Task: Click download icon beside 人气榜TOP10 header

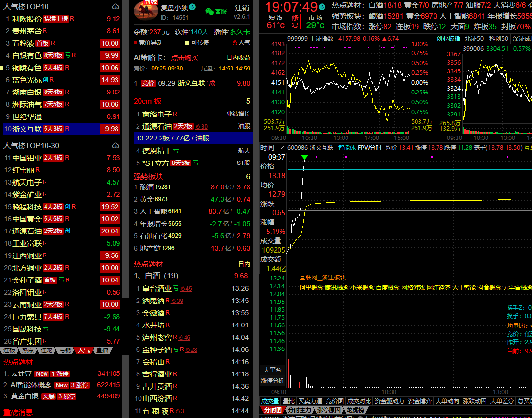Action: click(x=116, y=7)
